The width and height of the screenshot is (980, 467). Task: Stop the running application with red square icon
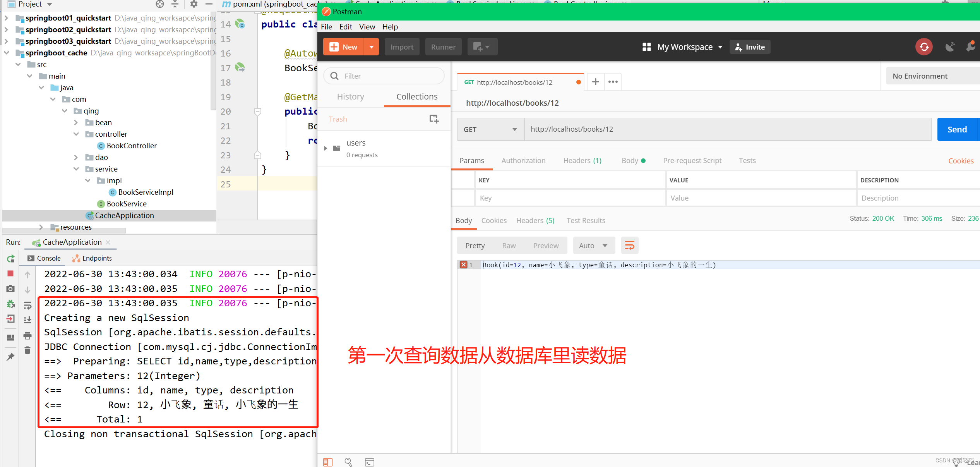click(10, 274)
